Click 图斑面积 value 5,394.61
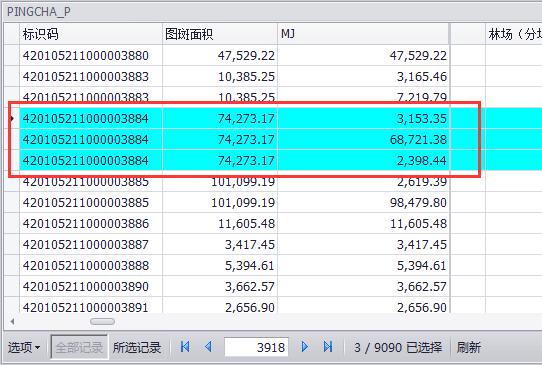This screenshot has width=542, height=365. click(x=220, y=266)
